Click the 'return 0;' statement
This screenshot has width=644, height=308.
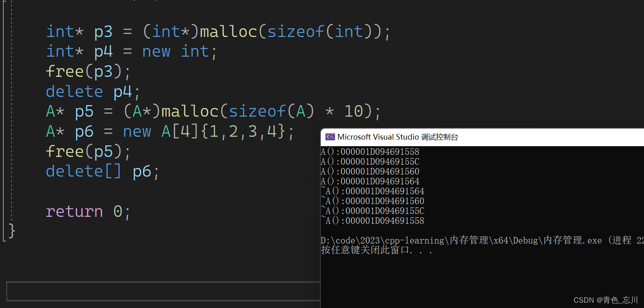[88, 211]
